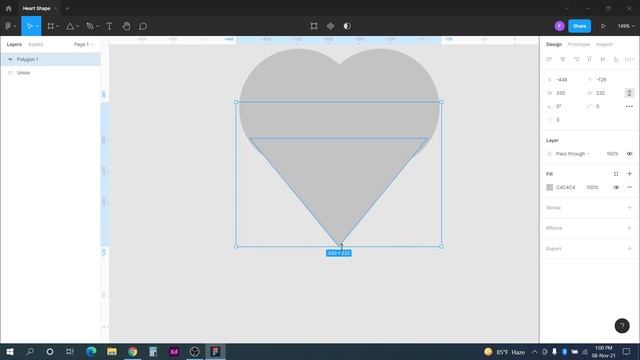640x360 pixels.
Task: Open File Explorer from taskbar
Action: pos(112,351)
